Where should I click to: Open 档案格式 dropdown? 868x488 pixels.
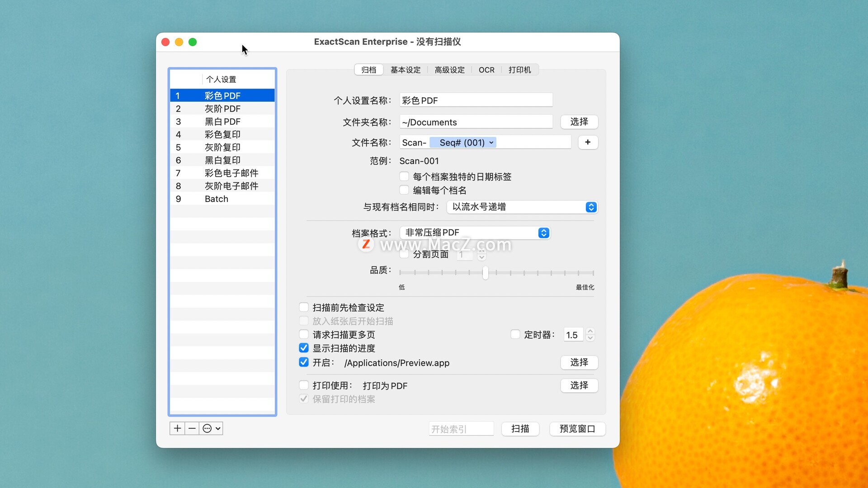(x=475, y=233)
